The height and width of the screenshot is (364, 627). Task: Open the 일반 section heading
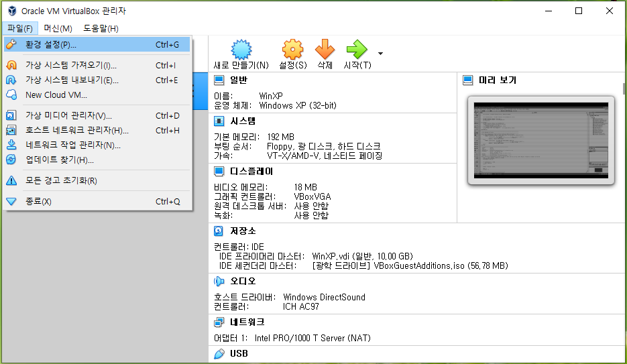239,80
